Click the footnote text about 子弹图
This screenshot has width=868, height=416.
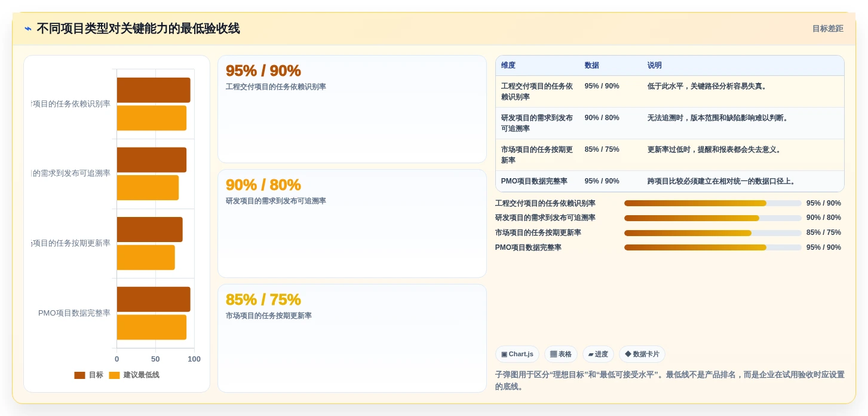pyautogui.click(x=670, y=381)
